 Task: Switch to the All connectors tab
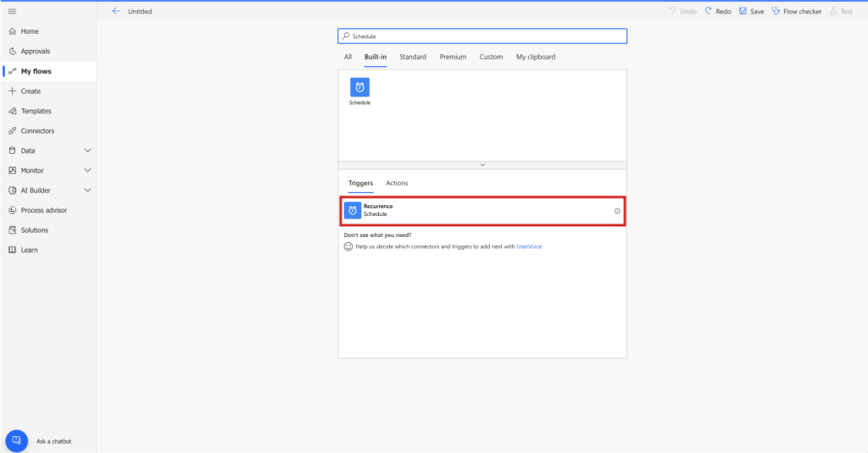[348, 57]
